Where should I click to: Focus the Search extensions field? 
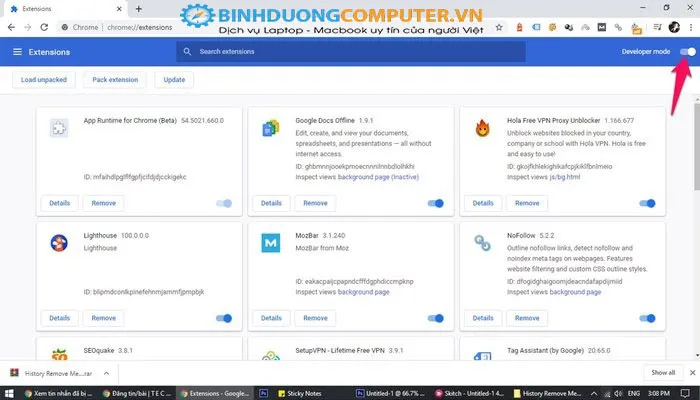tap(351, 52)
